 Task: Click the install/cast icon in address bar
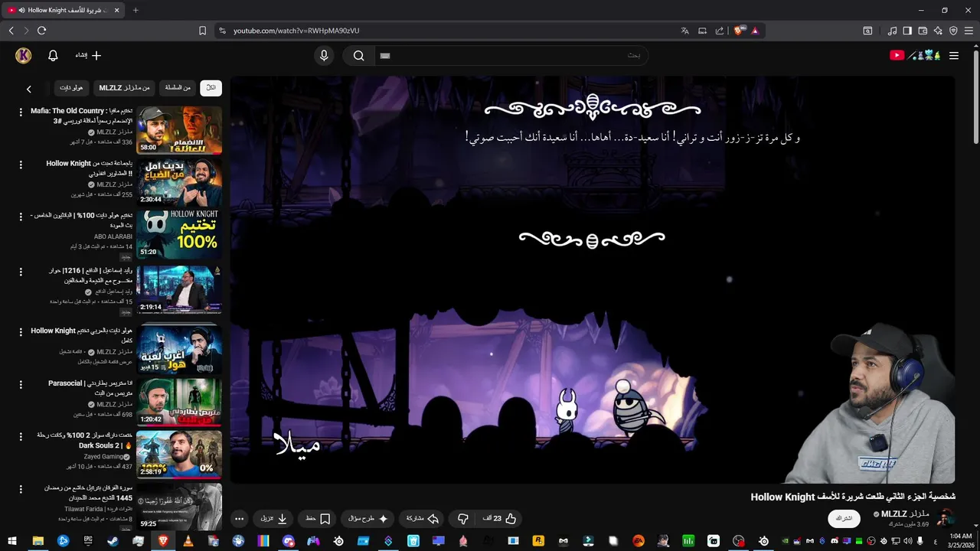tap(702, 31)
